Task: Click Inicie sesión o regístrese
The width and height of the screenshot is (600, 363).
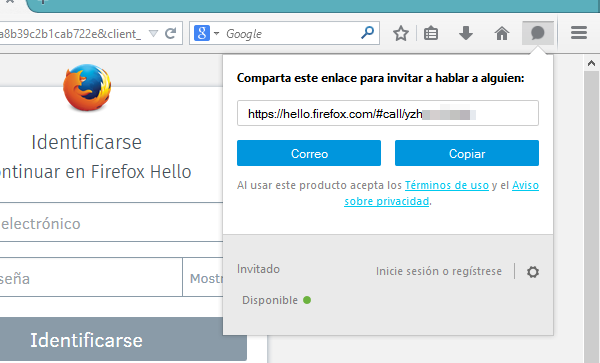Action: click(439, 271)
